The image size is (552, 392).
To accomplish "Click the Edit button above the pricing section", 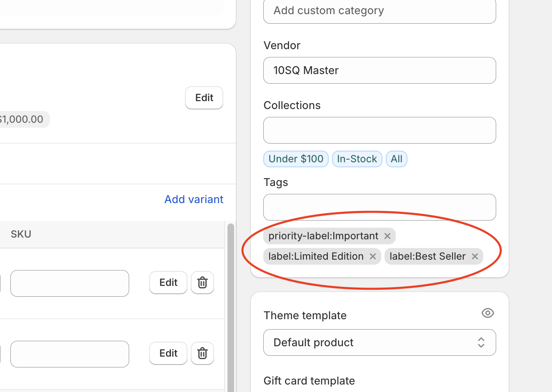I will point(204,98).
